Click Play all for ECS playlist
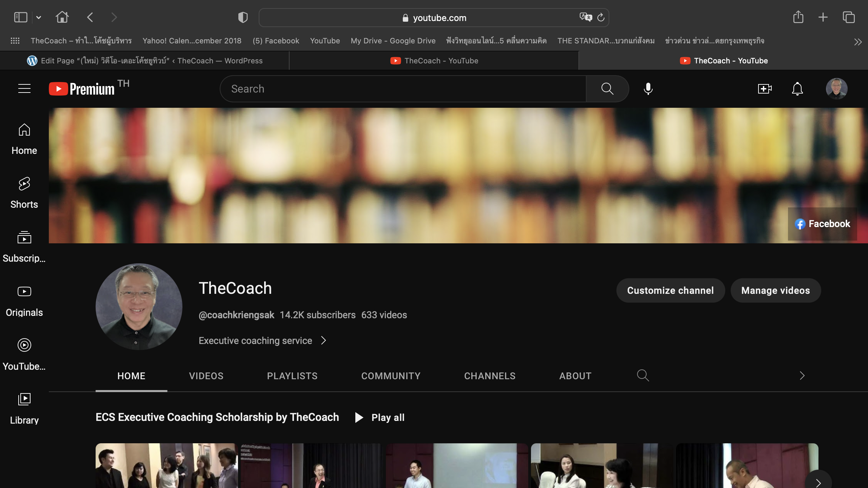868x488 pixels. coord(380,417)
